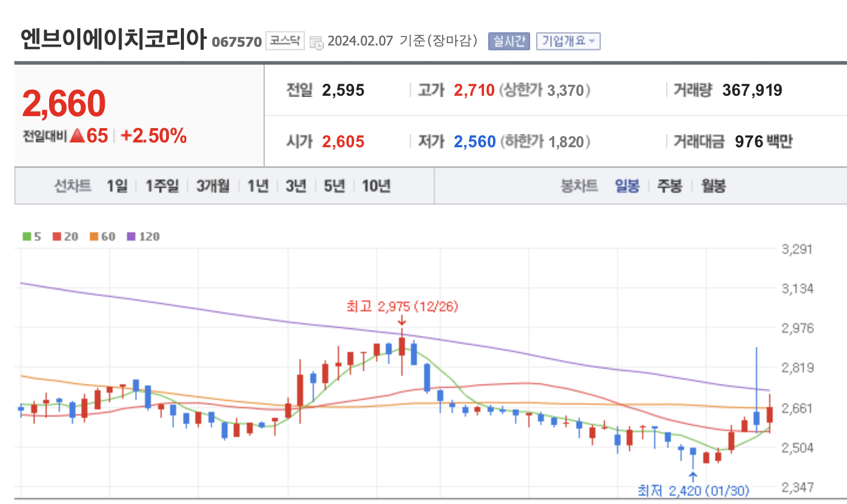Viewport: 847px width, 504px height.
Task: Select the 3년 line chart tab
Action: click(x=296, y=186)
